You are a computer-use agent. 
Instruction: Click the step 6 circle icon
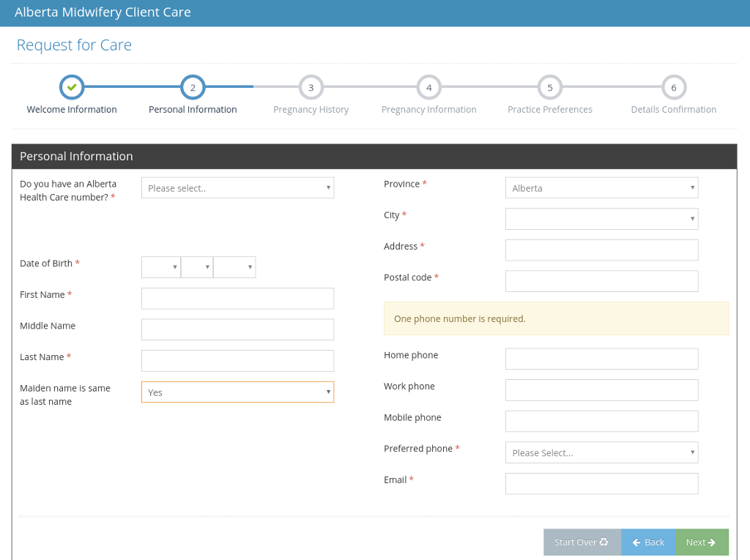(x=674, y=87)
